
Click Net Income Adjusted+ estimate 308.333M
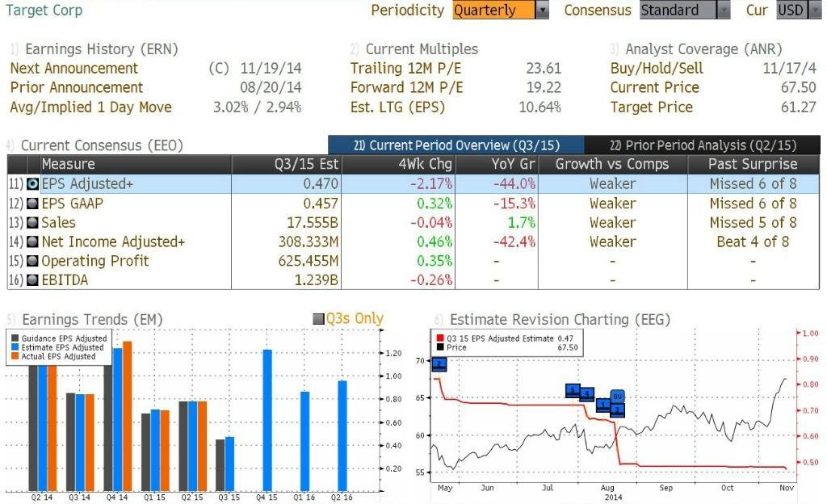point(309,242)
